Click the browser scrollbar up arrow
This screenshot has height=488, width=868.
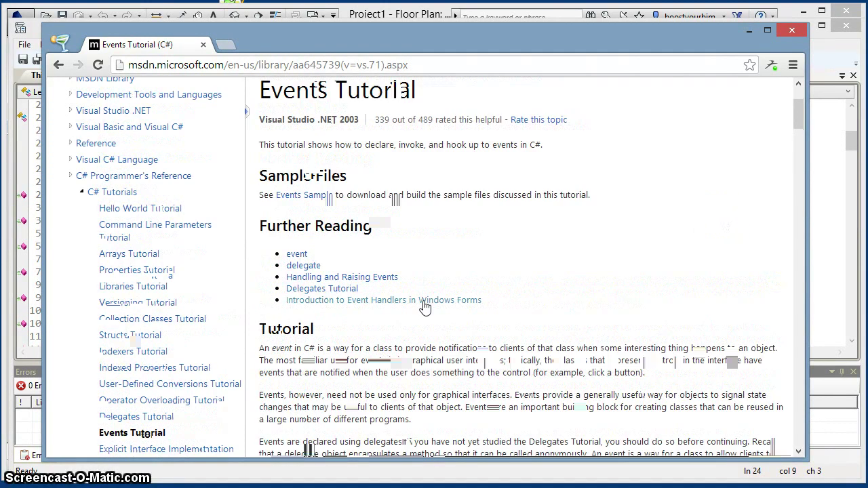[x=798, y=83]
